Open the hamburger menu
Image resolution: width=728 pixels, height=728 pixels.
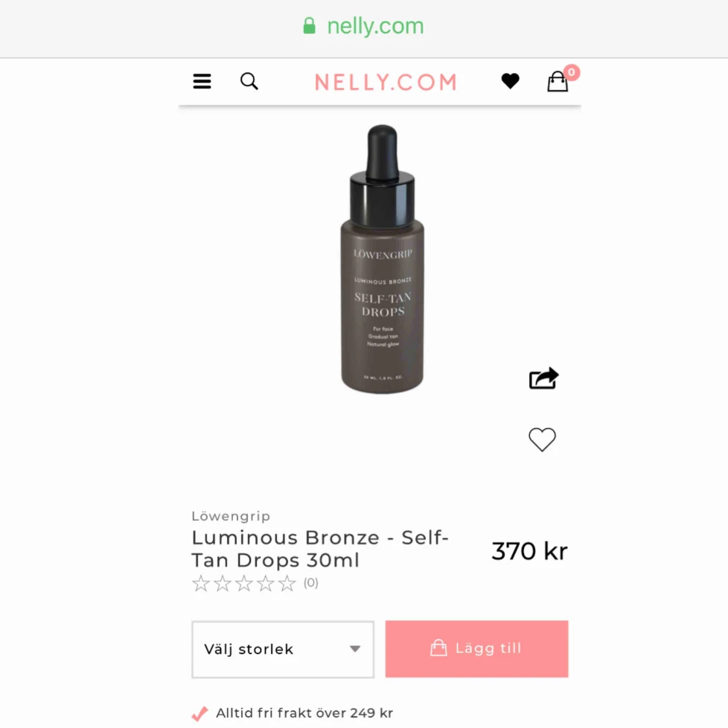coord(202,82)
